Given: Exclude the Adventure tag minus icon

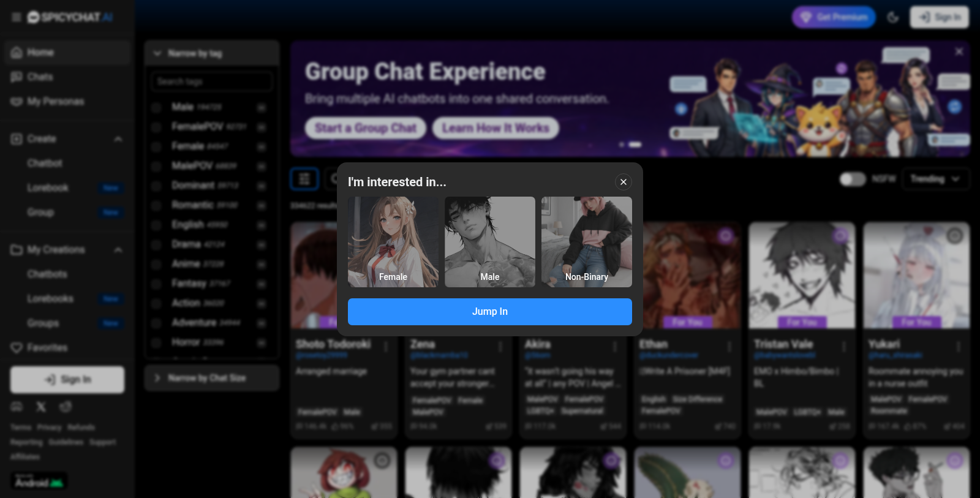Looking at the screenshot, I should [262, 323].
